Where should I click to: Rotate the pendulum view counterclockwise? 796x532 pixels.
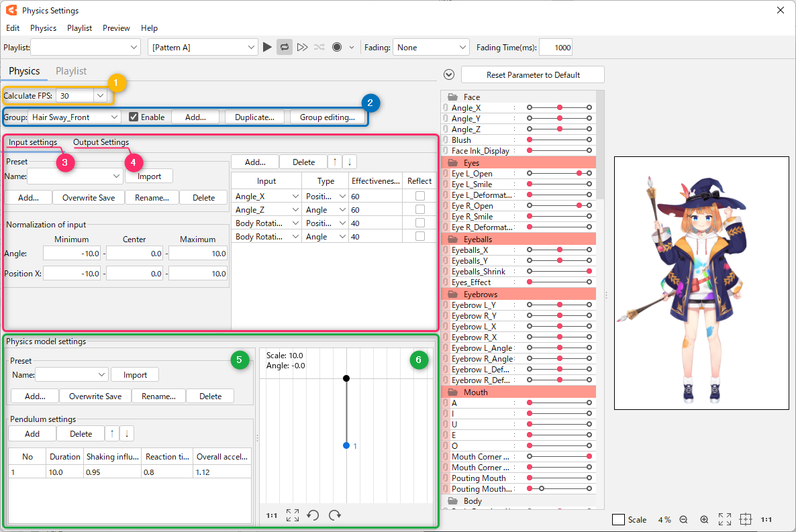(313, 515)
